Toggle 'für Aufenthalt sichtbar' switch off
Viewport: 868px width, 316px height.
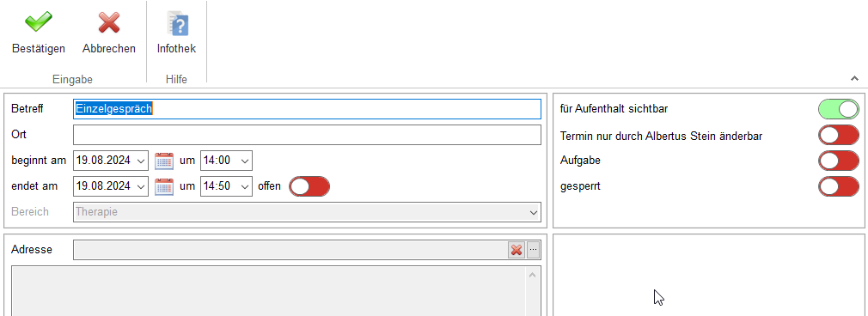[839, 109]
